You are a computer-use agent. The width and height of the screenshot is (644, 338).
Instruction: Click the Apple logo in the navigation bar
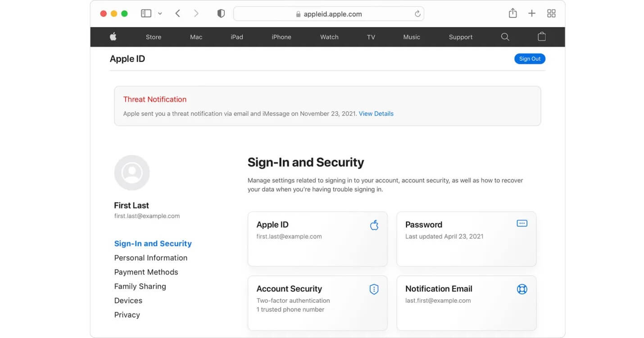113,37
